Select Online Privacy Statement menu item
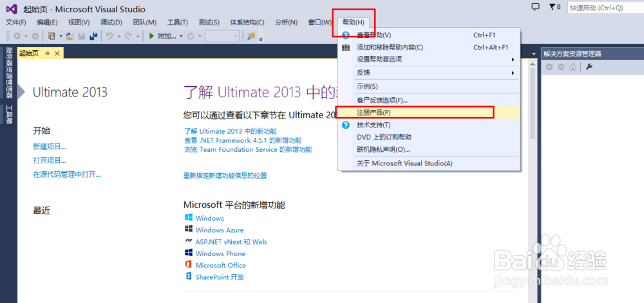The height and width of the screenshot is (303, 644). coord(428,149)
